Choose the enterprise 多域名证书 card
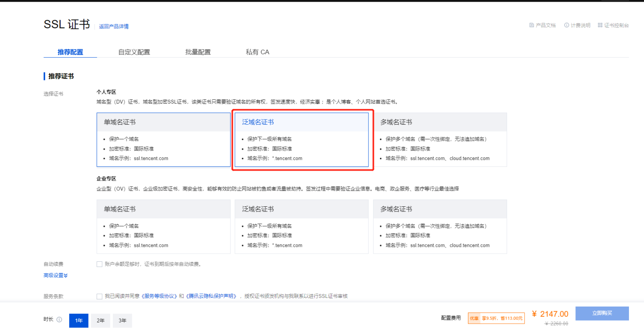 tap(440, 227)
